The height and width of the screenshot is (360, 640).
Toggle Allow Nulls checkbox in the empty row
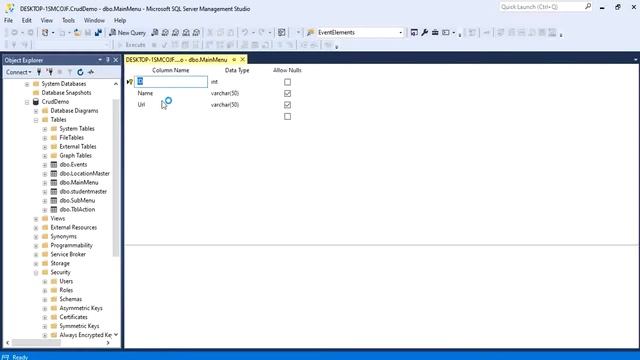click(x=287, y=117)
